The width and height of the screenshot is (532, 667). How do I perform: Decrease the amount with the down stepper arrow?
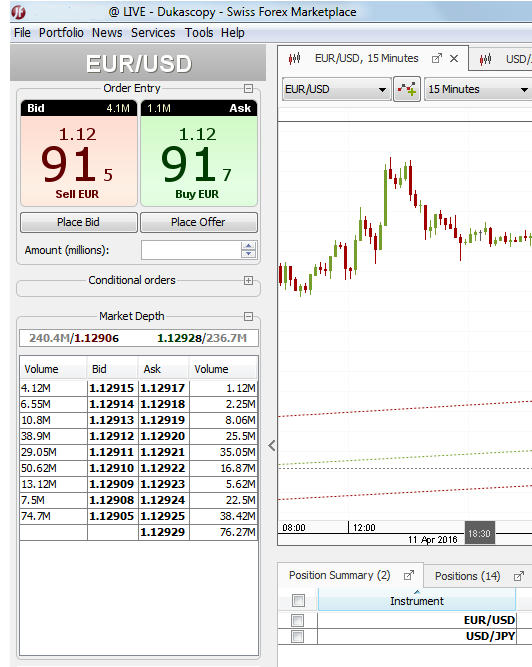[x=248, y=254]
